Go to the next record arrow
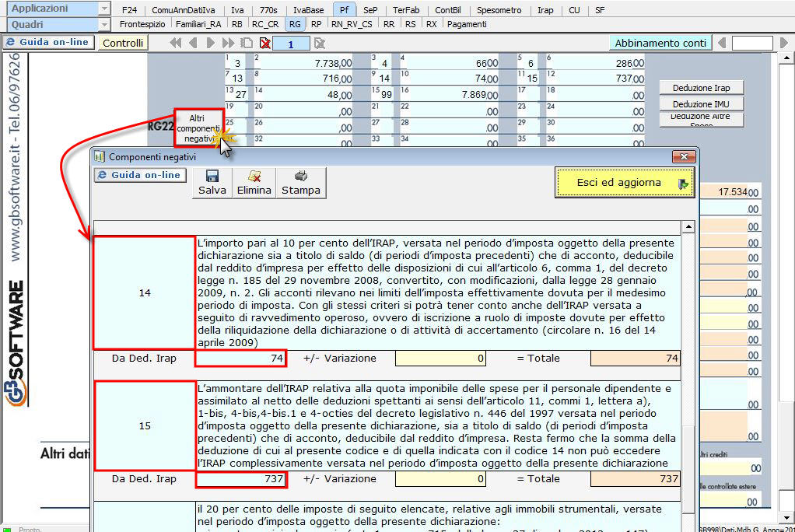The image size is (795, 532). click(211, 43)
